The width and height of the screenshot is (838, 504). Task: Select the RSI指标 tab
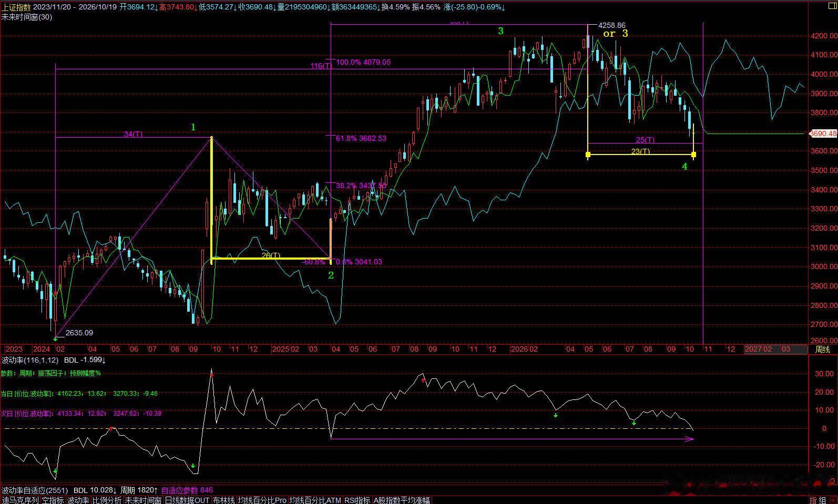(x=357, y=500)
